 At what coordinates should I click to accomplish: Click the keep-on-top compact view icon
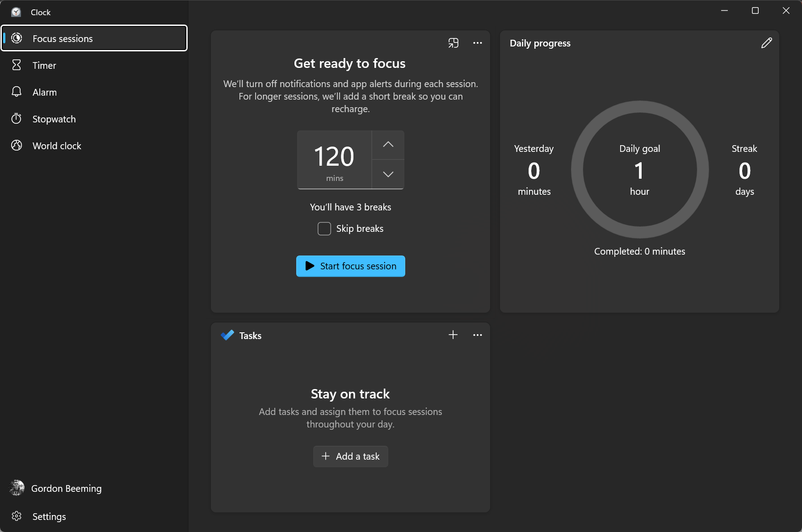453,43
